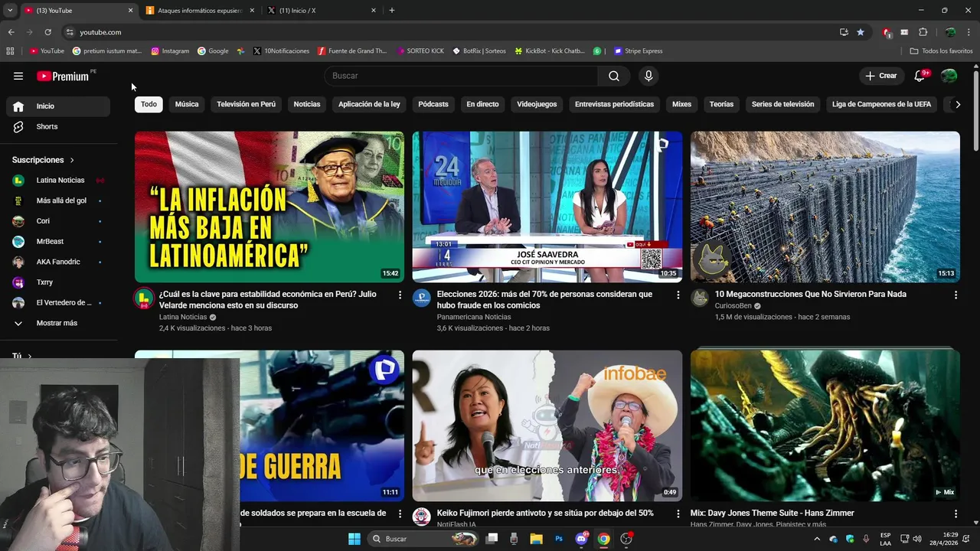
Task: Open Discord from the taskbar
Action: pyautogui.click(x=581, y=539)
